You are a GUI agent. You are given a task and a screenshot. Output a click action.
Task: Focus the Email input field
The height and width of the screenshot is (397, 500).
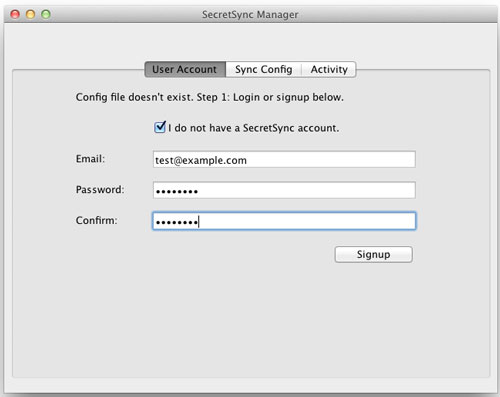(x=284, y=160)
